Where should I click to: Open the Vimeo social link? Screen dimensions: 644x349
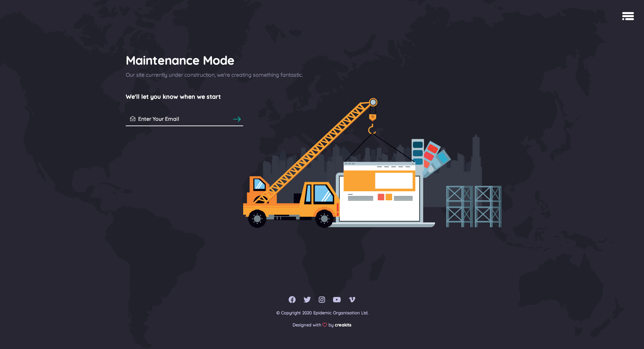[x=352, y=300]
